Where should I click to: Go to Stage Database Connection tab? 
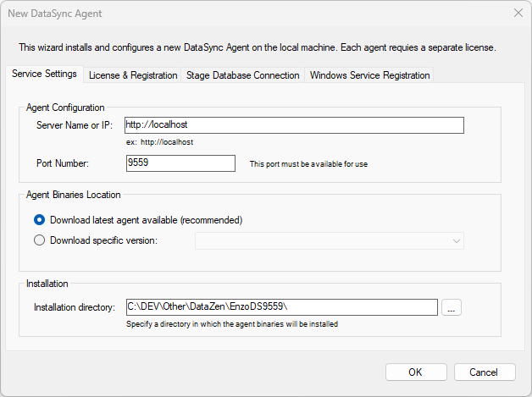point(242,75)
